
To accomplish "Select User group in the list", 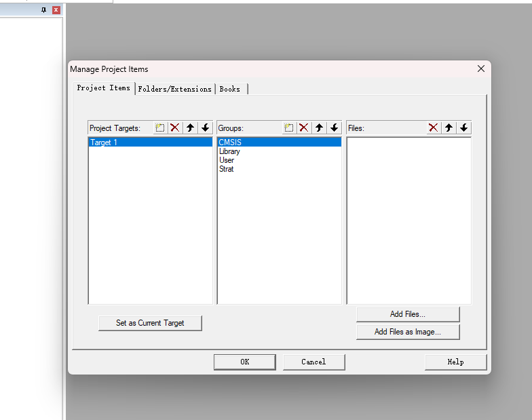I will click(227, 160).
